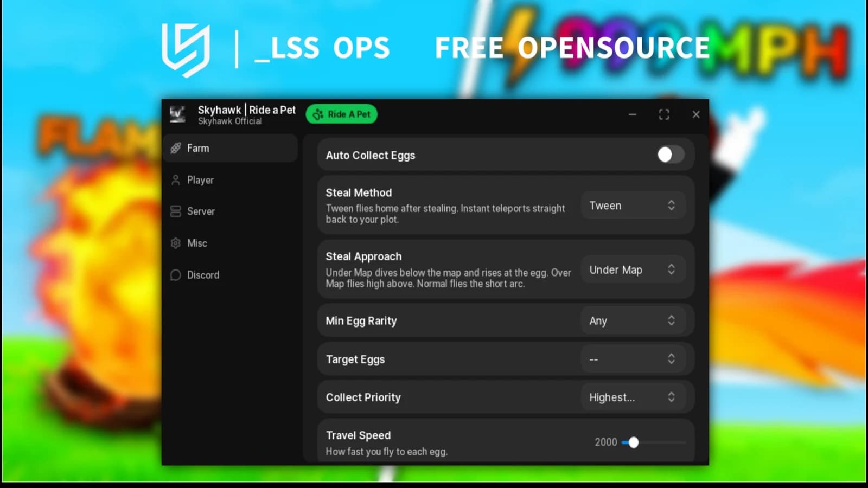Image resolution: width=868 pixels, height=488 pixels.
Task: Click the Misc gear icon
Action: (175, 243)
